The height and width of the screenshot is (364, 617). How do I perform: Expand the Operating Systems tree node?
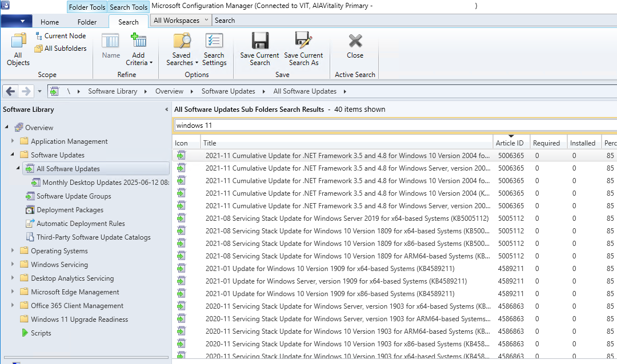click(12, 250)
